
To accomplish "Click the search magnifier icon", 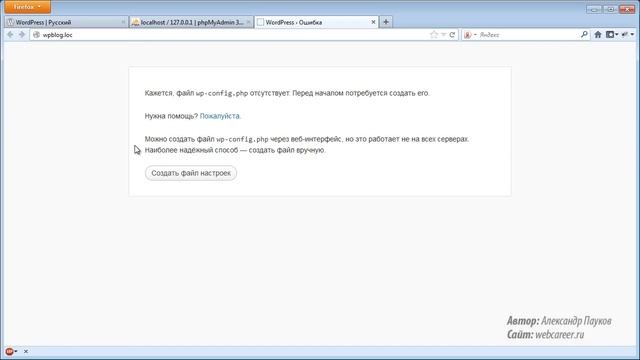I will [584, 35].
